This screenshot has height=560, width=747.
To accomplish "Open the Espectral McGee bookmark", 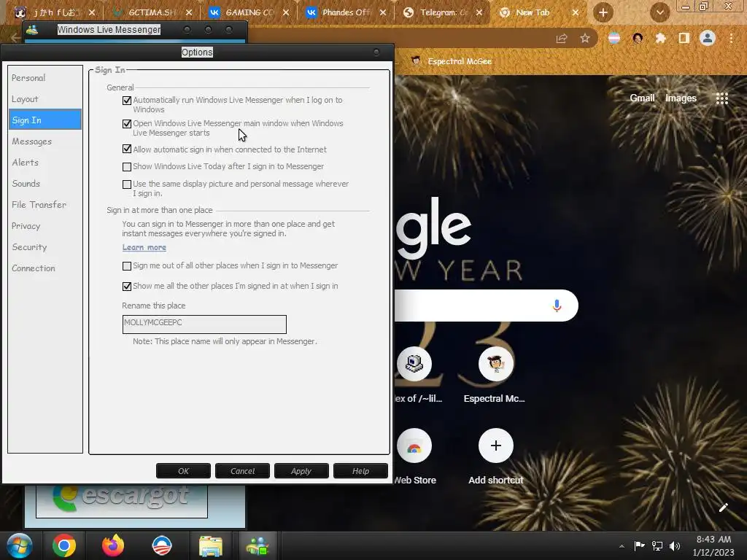I will coord(451,61).
